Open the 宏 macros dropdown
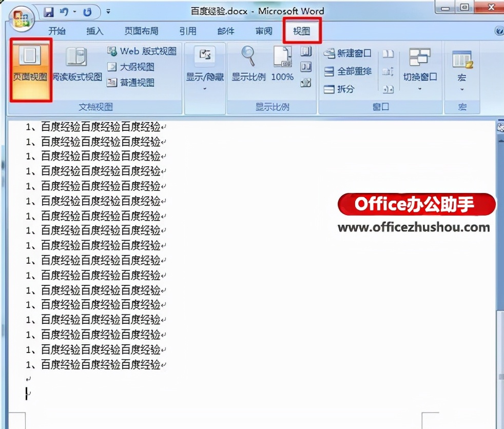This screenshot has height=429, width=504. (462, 71)
